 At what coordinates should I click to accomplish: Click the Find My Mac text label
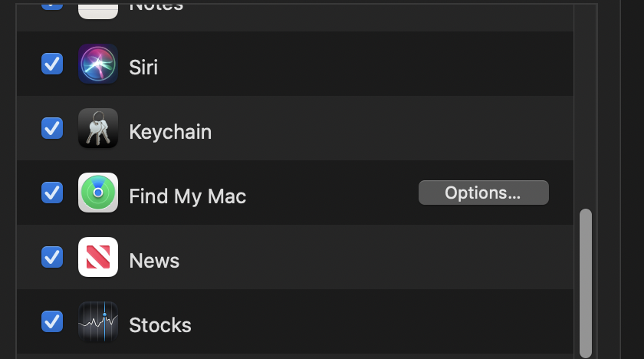pos(188,196)
